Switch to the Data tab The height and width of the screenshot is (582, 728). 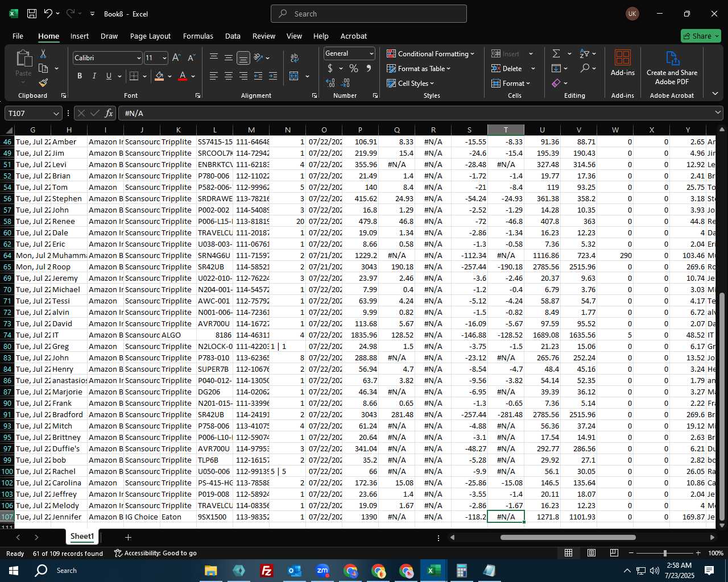233,36
